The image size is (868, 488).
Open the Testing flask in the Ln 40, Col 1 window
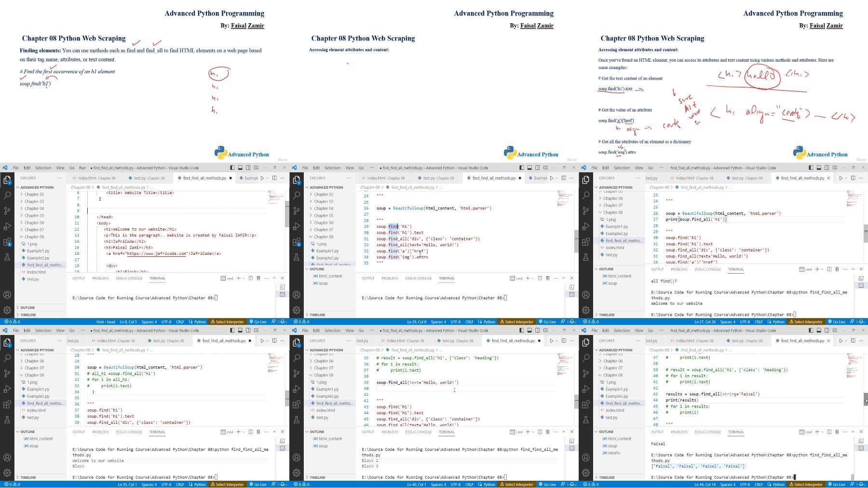pos(297,420)
